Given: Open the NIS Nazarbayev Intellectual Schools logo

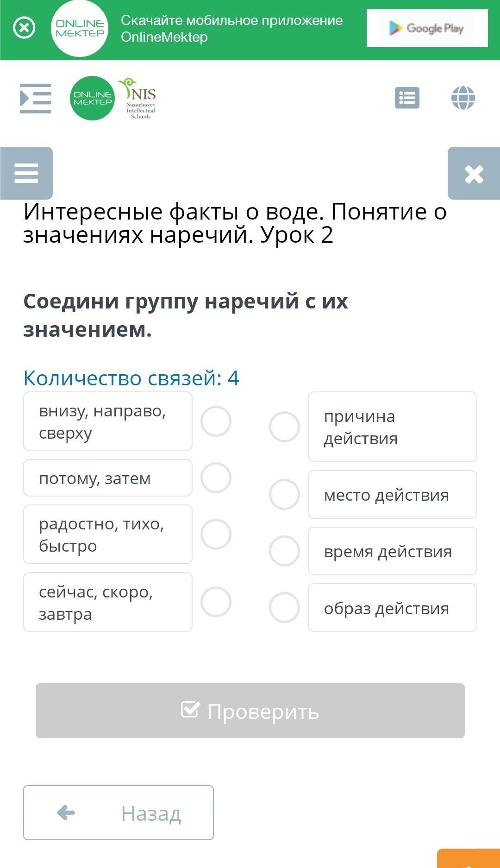Looking at the screenshot, I should pos(139,98).
